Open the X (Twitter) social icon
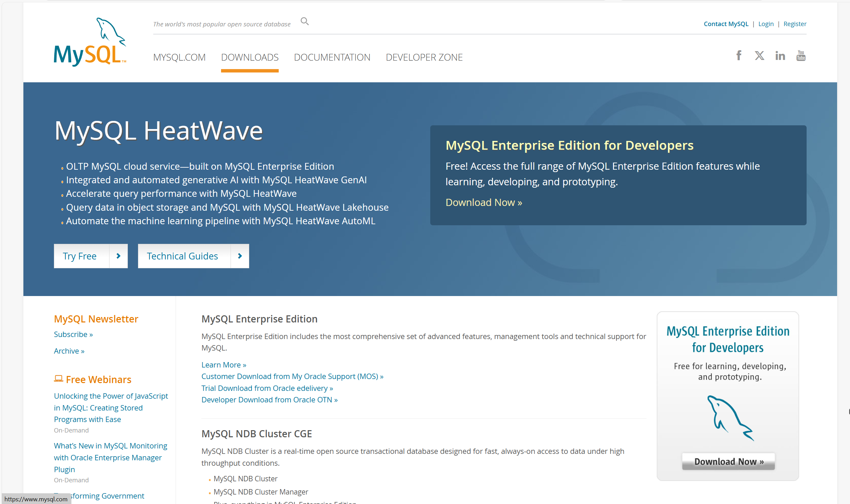The image size is (850, 504). [x=759, y=55]
